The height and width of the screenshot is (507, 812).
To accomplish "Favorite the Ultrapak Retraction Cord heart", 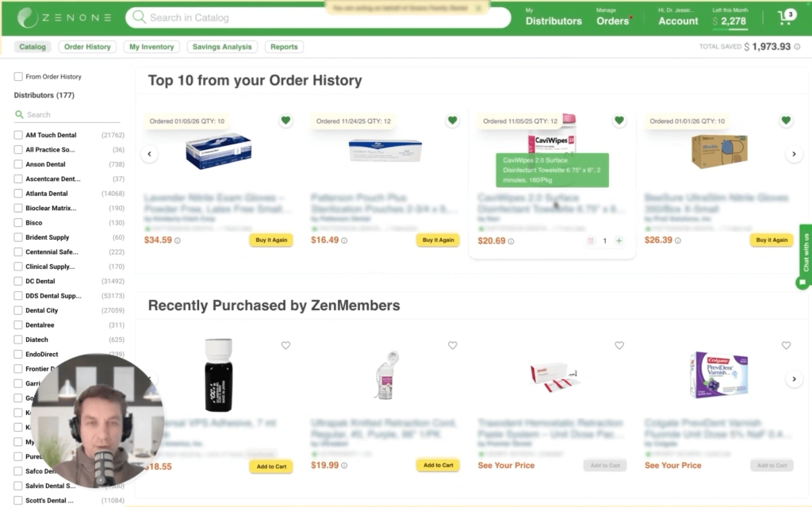I will [452, 345].
